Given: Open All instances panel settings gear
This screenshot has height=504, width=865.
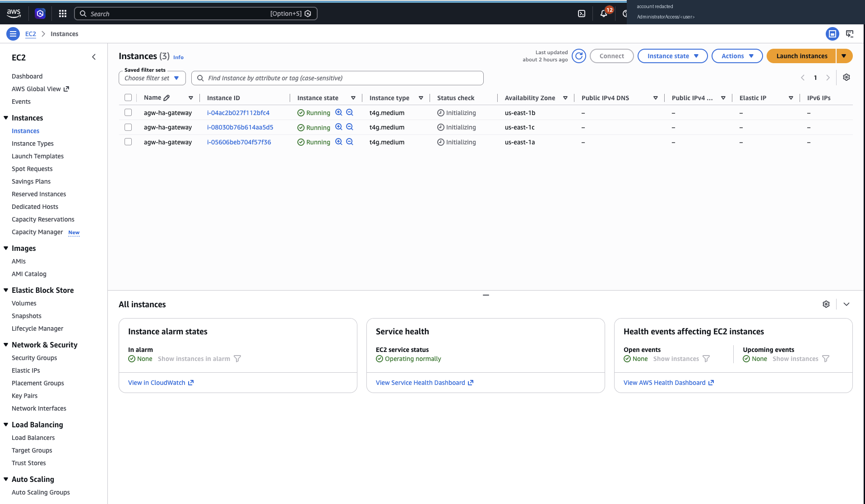Looking at the screenshot, I should [x=826, y=304].
